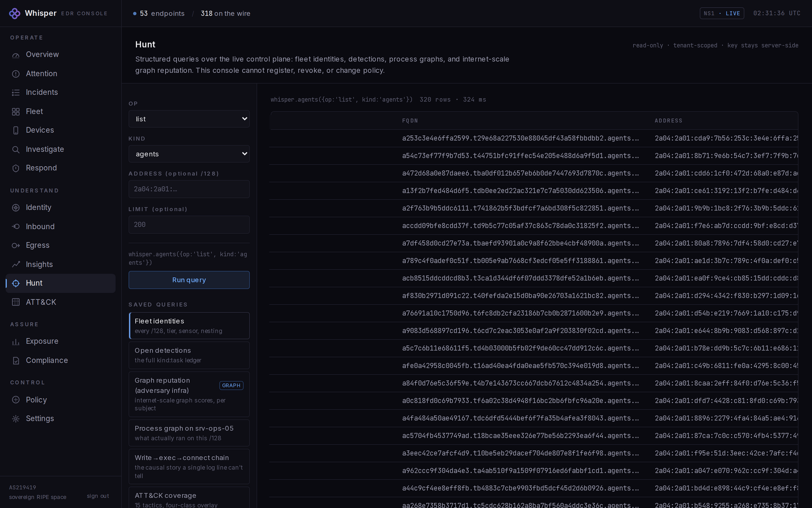
Task: Open Attention via its alert icon
Action: pyautogui.click(x=16, y=74)
